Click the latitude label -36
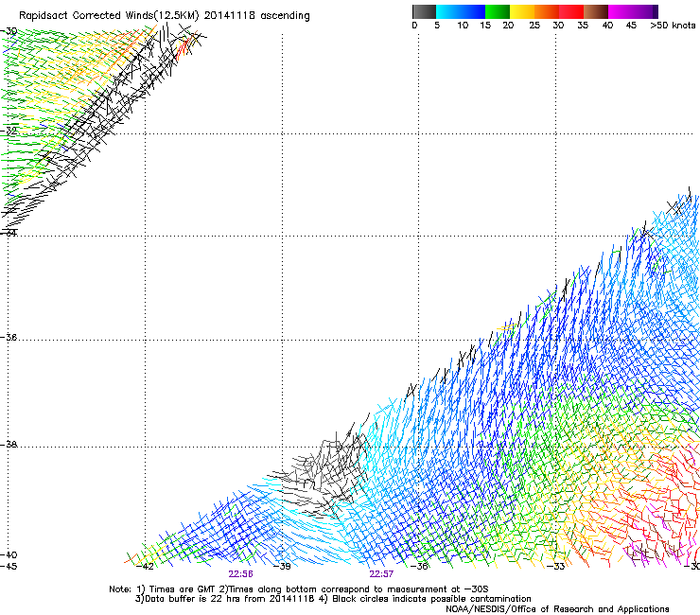The image size is (700, 615). (9, 337)
